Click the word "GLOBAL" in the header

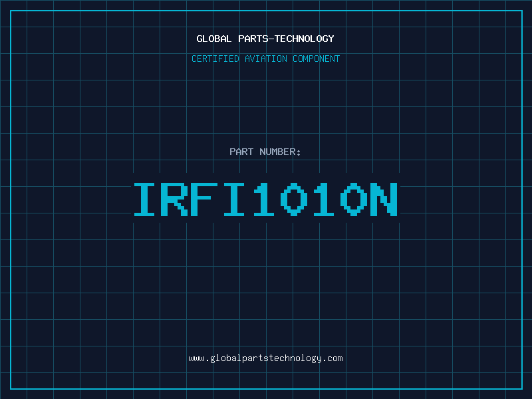[214, 39]
